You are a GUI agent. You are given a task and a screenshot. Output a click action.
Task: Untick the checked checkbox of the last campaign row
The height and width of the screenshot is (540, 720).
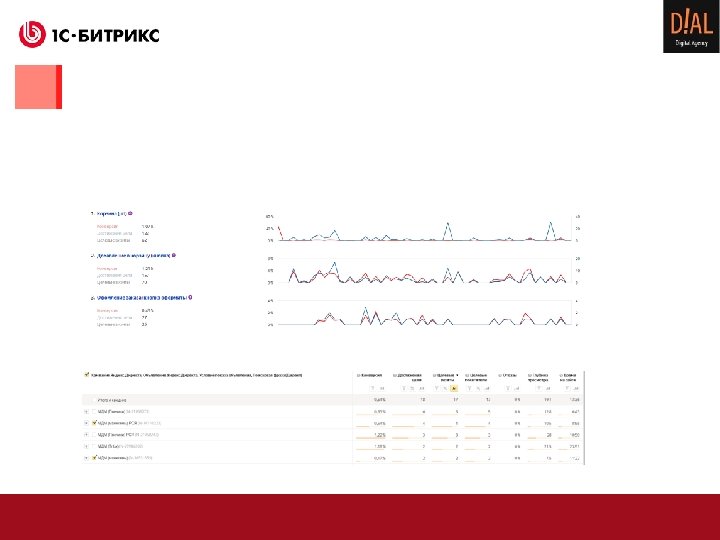[x=94, y=458]
